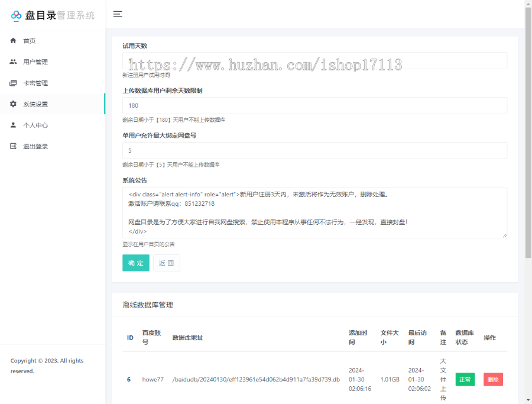The height and width of the screenshot is (404, 532).
Task: Focus the 单用户允许最大绑定网盘号 input
Action: tap(315, 150)
